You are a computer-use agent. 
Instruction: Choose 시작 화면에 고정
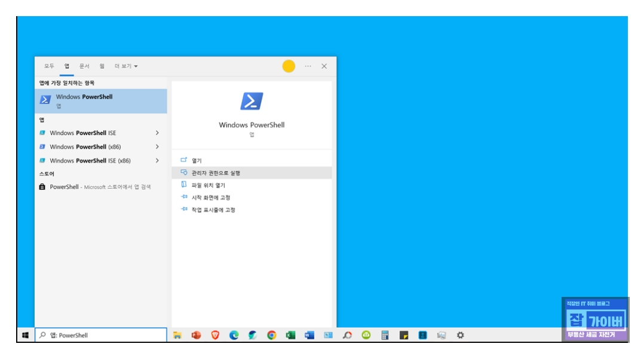click(252, 198)
